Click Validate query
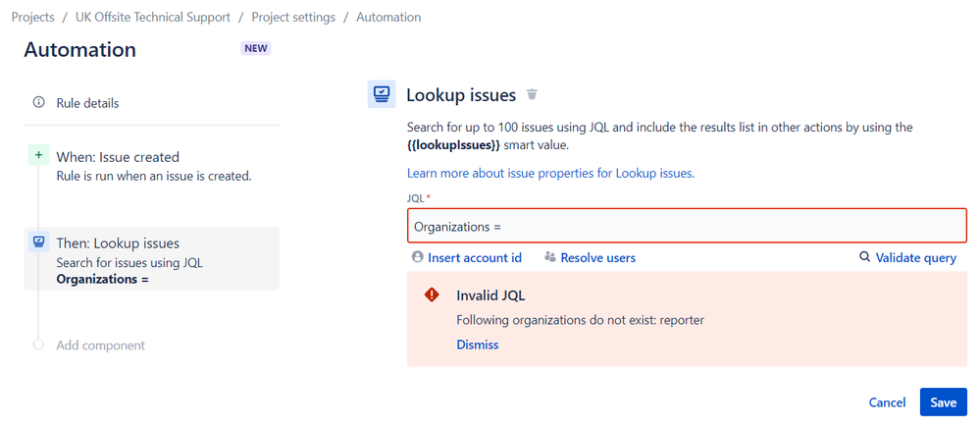 point(915,257)
